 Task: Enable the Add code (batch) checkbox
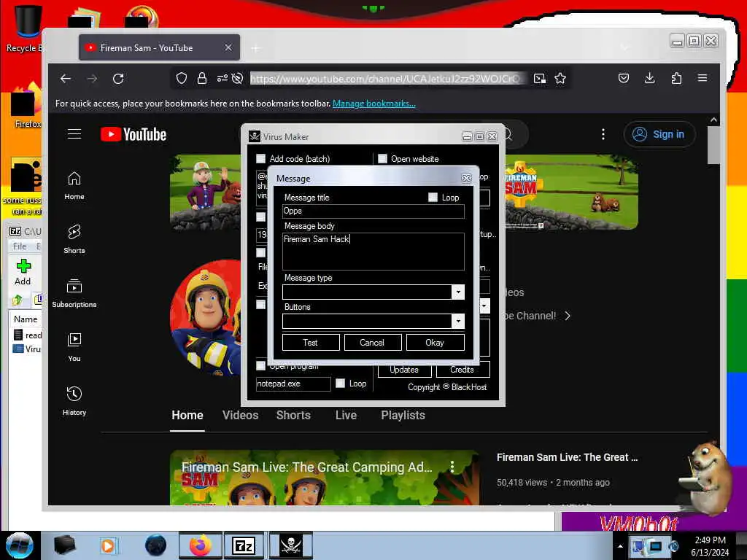tap(261, 158)
